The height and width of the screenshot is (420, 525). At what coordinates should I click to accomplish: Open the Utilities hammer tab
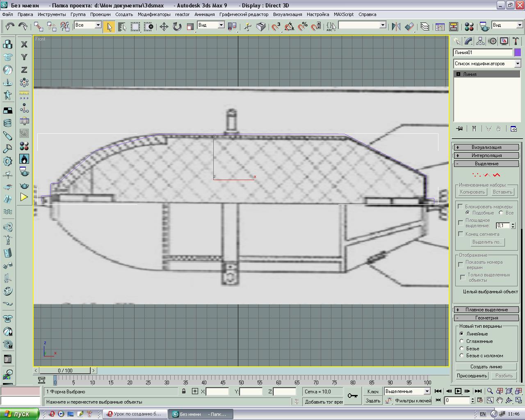click(x=516, y=41)
